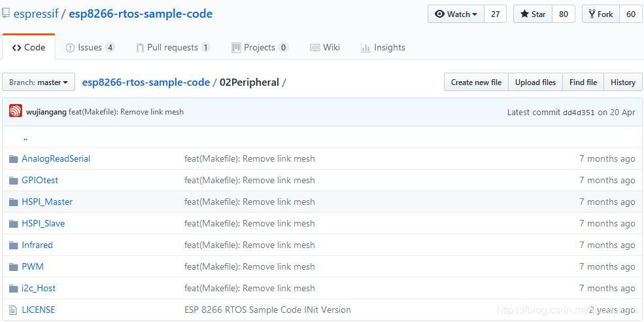This screenshot has height=322, width=644.
Task: Open the Projects tab
Action: 260,47
